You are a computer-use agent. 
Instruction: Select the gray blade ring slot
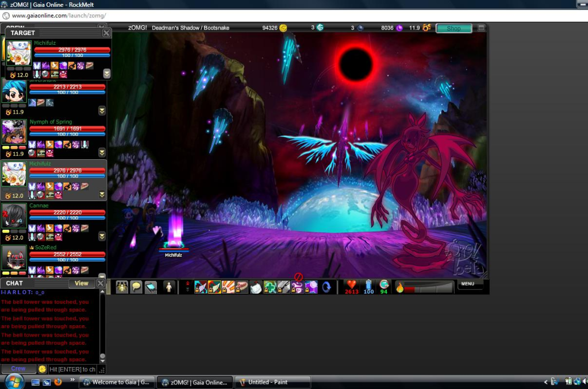pos(283,287)
